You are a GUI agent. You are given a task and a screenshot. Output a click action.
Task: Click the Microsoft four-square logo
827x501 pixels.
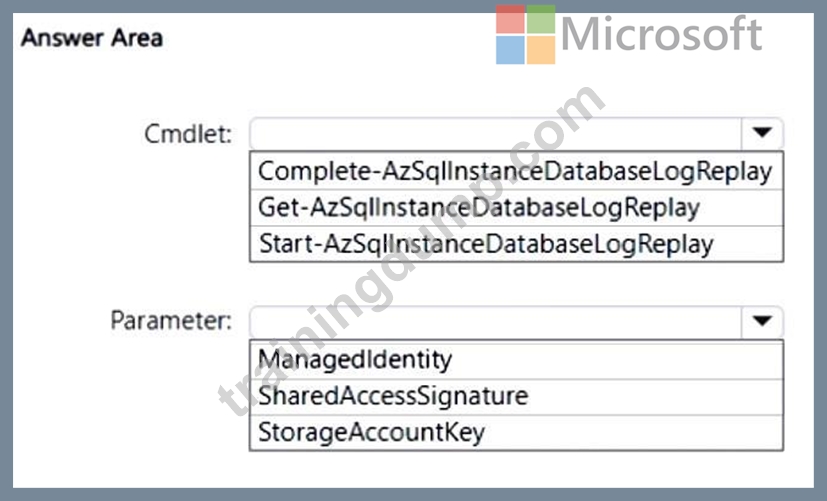(525, 34)
